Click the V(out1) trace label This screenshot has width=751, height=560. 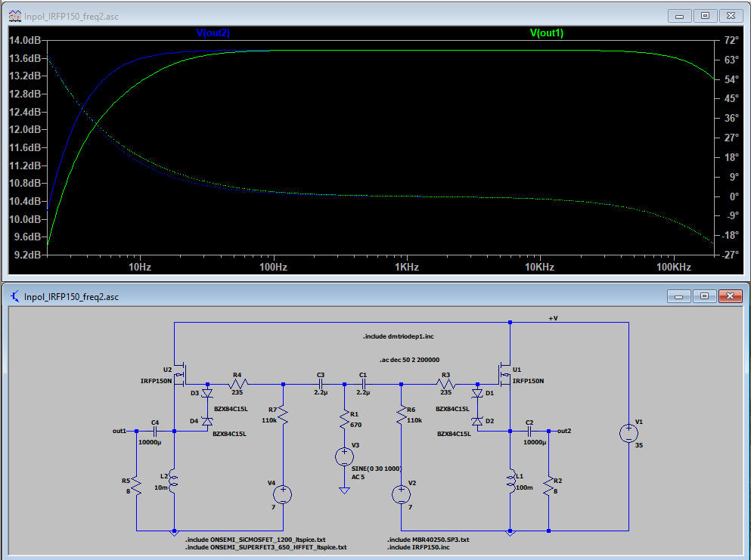[x=547, y=32]
